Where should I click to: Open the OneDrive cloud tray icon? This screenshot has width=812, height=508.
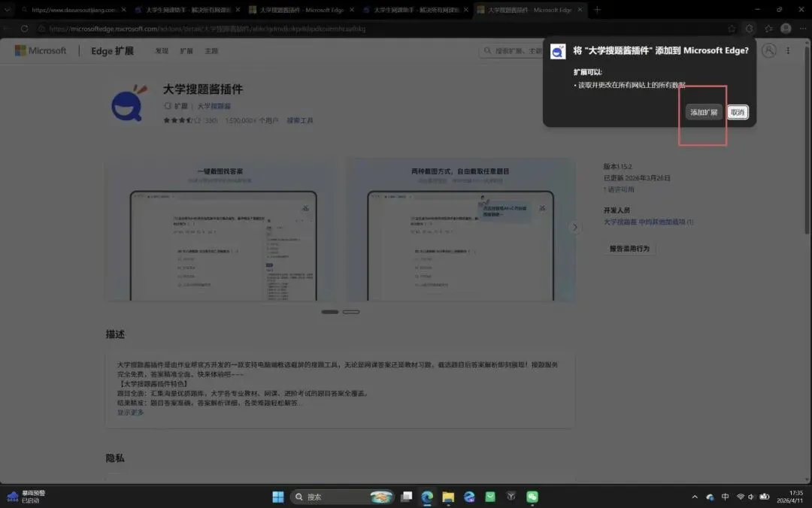tap(710, 497)
